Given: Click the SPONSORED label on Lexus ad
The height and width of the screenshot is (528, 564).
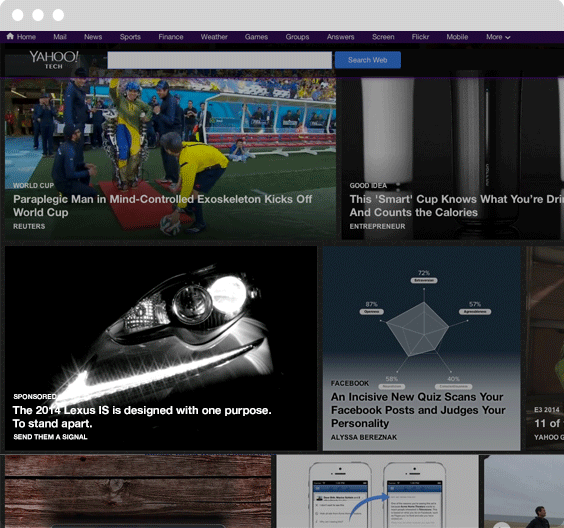Looking at the screenshot, I should coord(35,396).
